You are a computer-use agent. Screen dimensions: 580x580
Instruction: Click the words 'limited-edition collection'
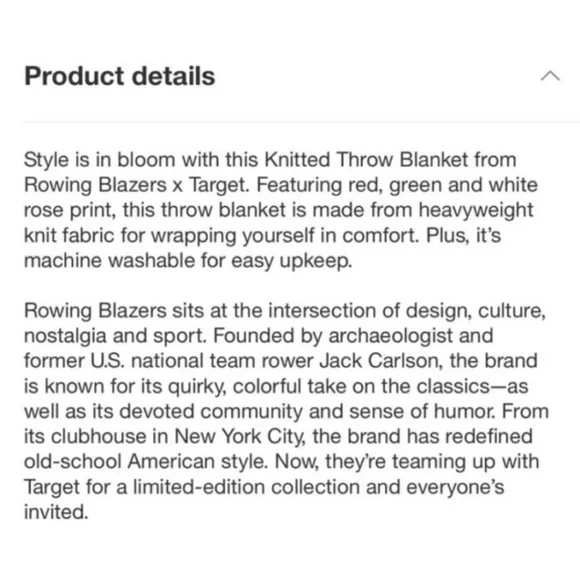pos(246,487)
